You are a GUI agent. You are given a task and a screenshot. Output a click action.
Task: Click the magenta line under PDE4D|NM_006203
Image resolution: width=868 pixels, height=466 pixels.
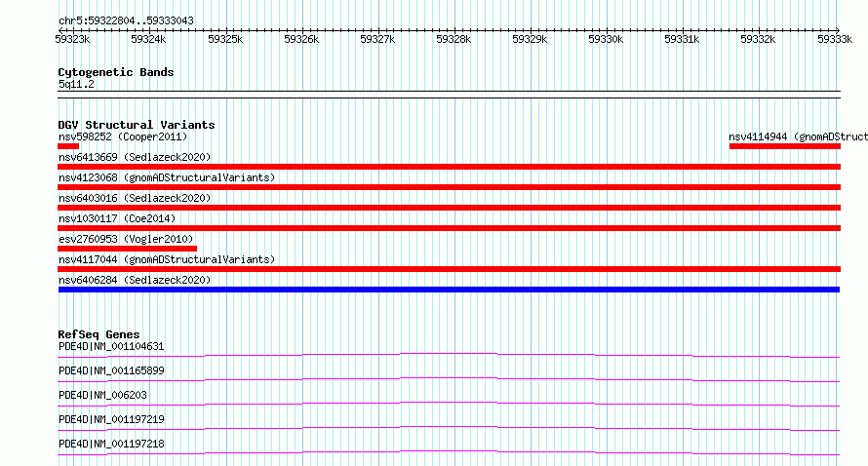tap(449, 404)
